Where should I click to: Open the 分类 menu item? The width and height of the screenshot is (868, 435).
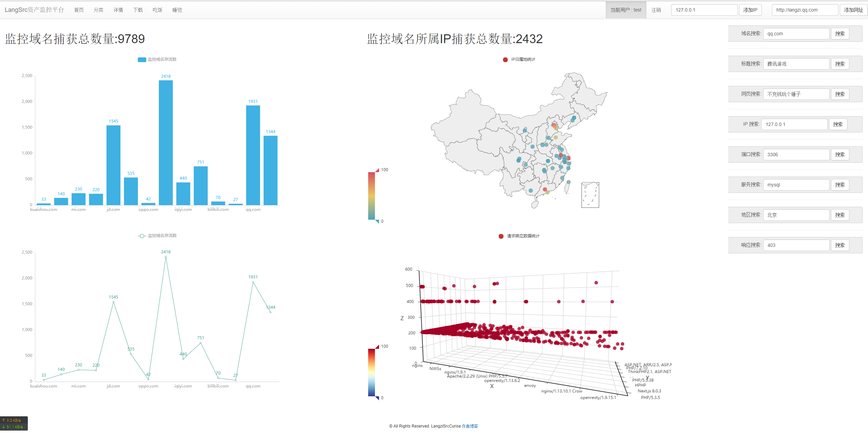pos(98,10)
